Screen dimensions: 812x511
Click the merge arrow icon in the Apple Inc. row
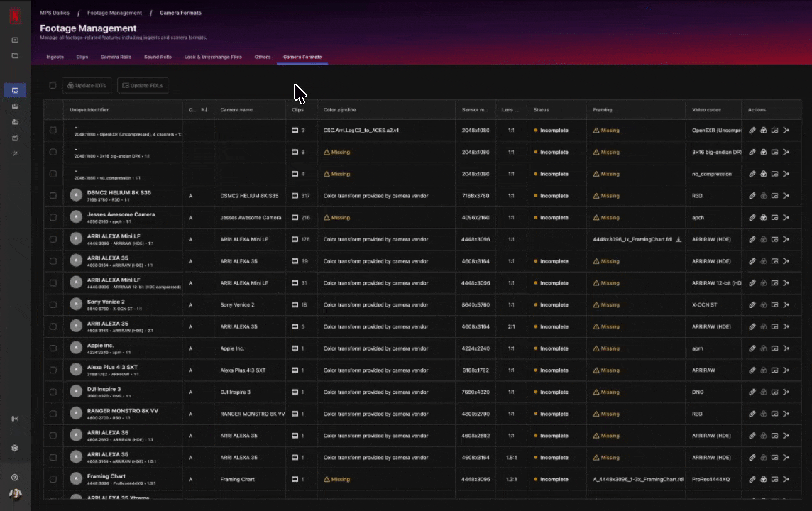click(x=786, y=348)
